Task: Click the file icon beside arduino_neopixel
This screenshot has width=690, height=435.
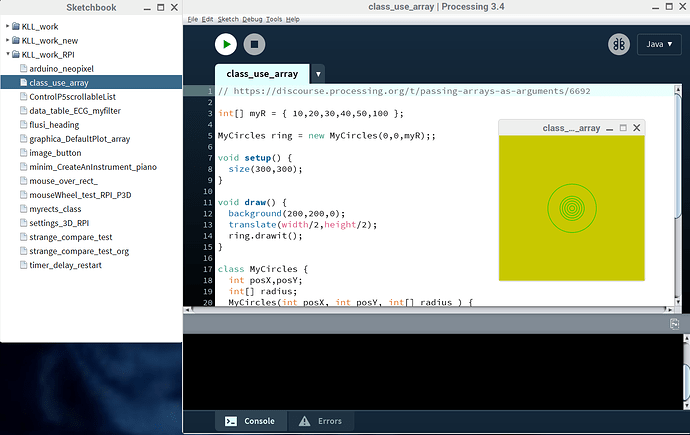Action: coord(24,68)
